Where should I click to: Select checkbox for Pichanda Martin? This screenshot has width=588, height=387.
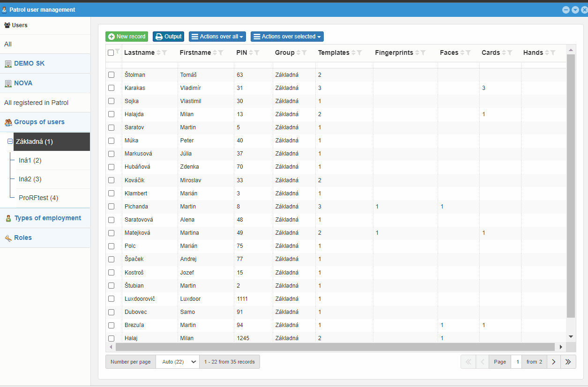[112, 206]
